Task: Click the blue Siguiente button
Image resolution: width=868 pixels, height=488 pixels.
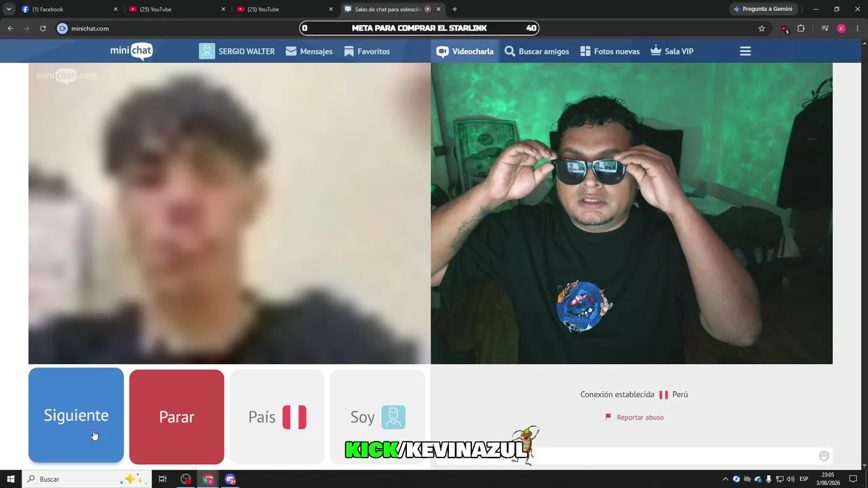Action: 76,415
